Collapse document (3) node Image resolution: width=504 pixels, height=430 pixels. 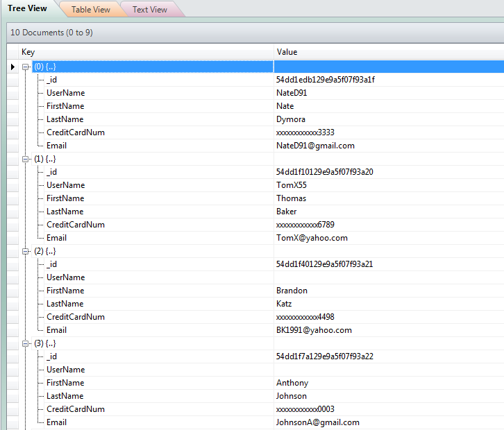tap(26, 343)
